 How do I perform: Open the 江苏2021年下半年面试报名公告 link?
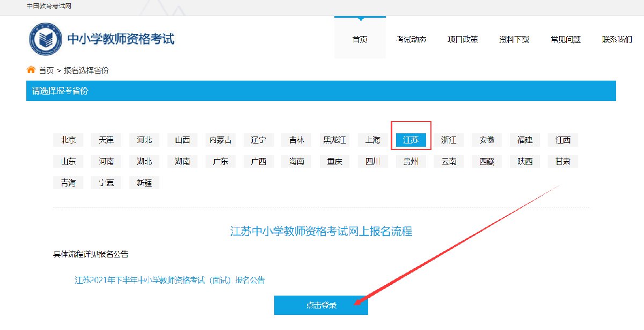click(170, 280)
